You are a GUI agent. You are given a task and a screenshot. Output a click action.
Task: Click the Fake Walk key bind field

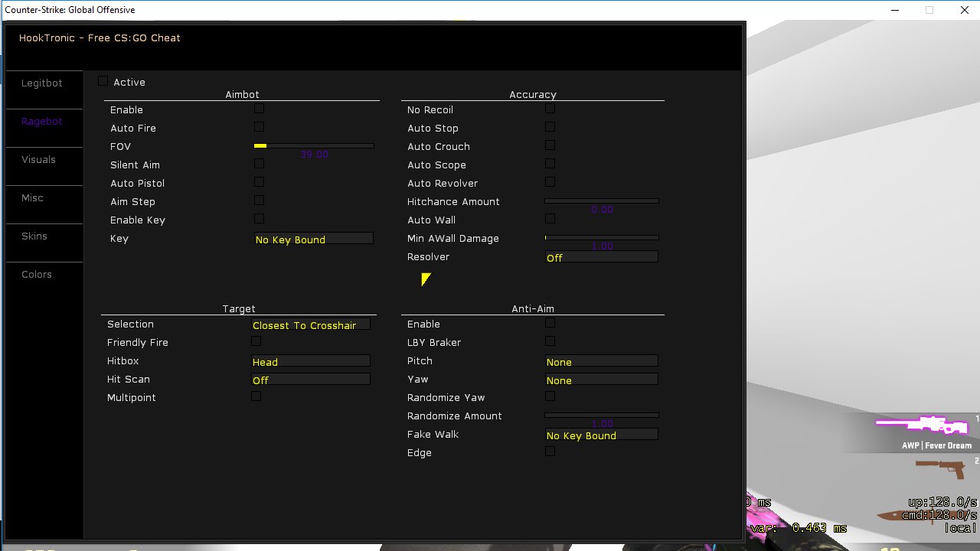tap(601, 435)
